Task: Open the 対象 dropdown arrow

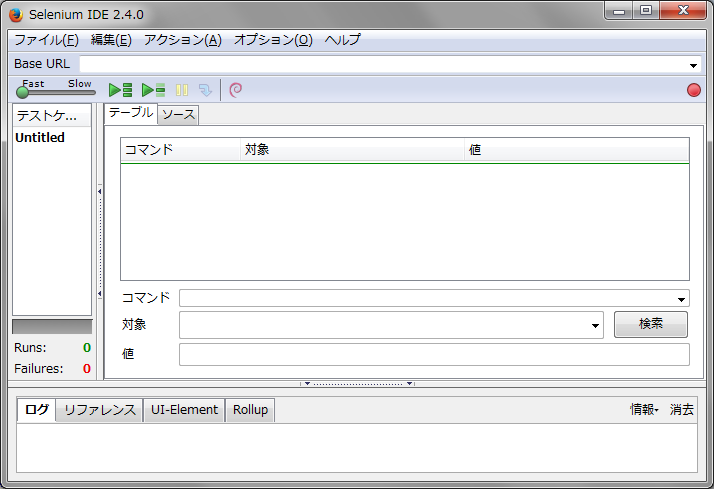Action: tap(596, 326)
